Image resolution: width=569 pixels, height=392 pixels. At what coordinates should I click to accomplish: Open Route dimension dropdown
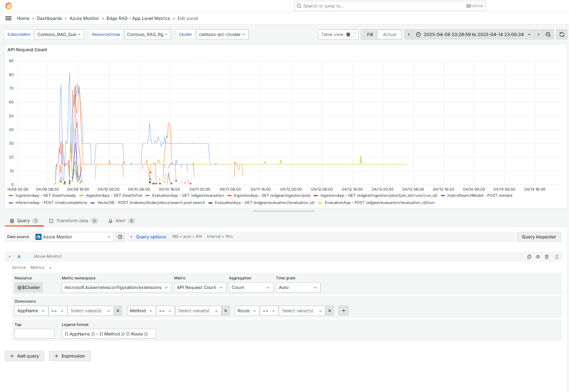click(247, 311)
